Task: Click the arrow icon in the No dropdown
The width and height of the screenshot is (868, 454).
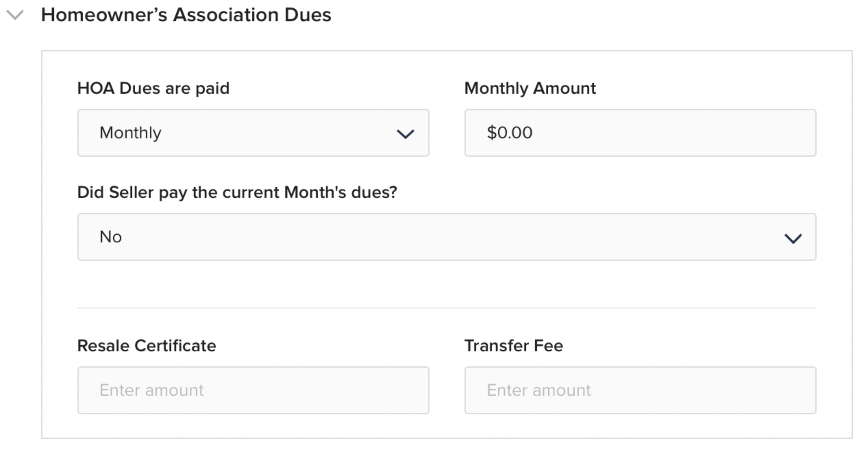Action: tap(793, 238)
